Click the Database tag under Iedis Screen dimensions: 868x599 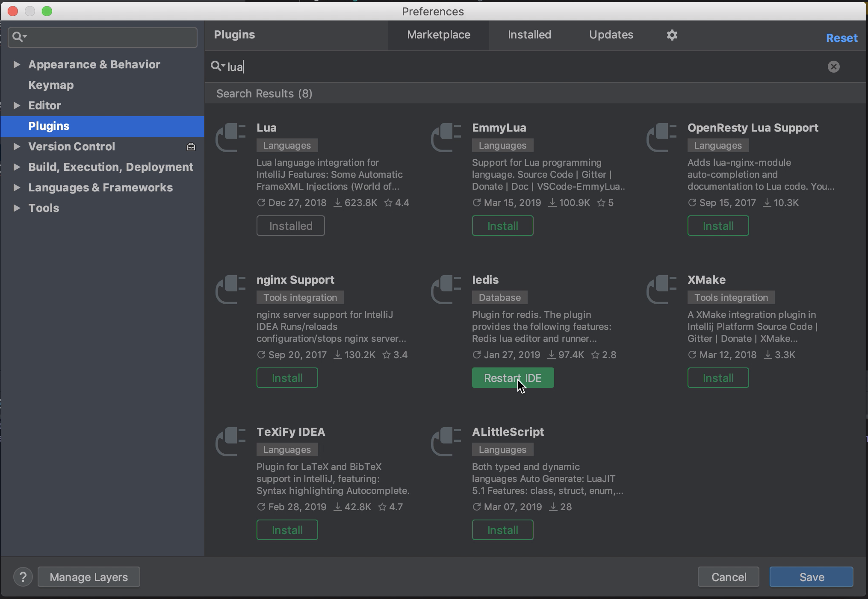pos(500,297)
